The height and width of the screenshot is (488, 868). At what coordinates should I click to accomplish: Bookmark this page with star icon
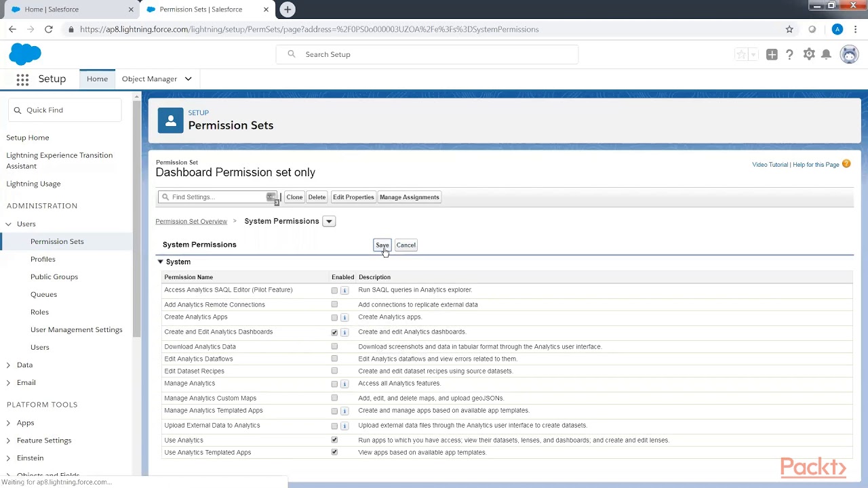(789, 29)
